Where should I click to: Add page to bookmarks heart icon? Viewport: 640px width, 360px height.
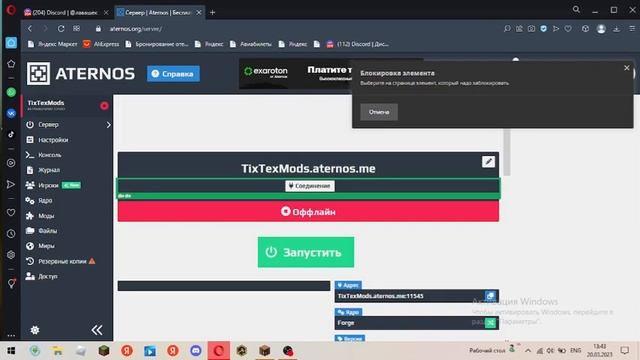pos(568,29)
